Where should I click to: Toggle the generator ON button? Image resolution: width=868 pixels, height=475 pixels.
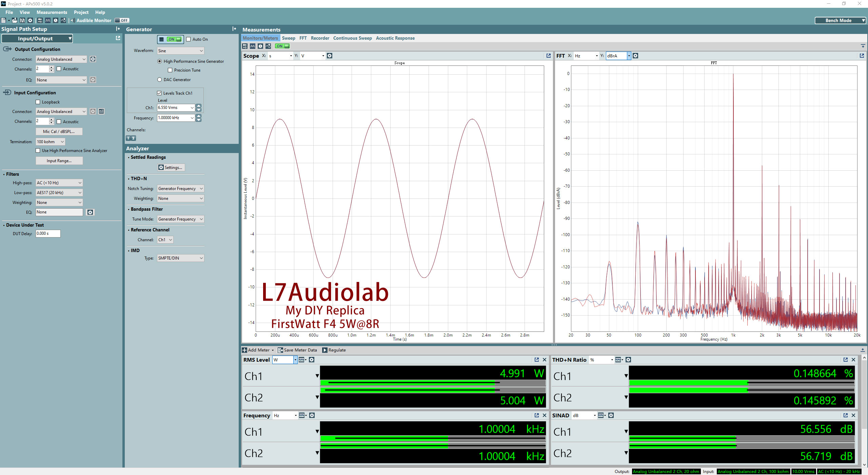[x=171, y=39]
